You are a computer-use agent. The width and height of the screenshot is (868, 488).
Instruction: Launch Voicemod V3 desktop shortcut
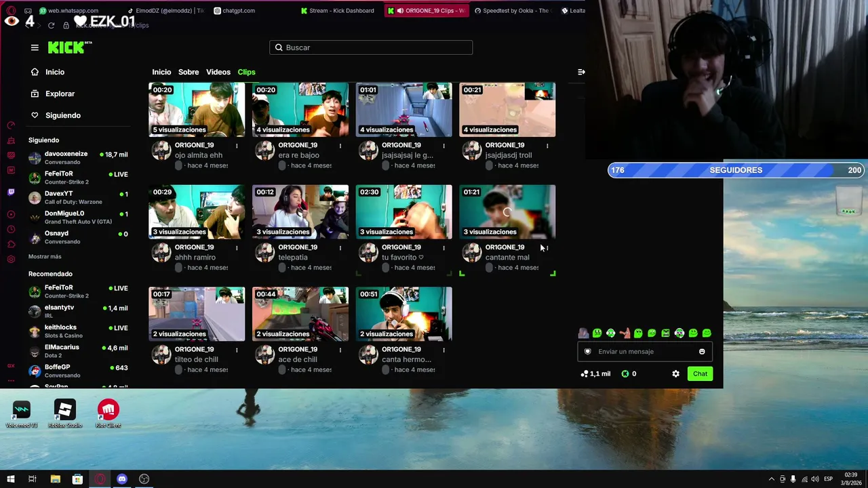(x=22, y=414)
